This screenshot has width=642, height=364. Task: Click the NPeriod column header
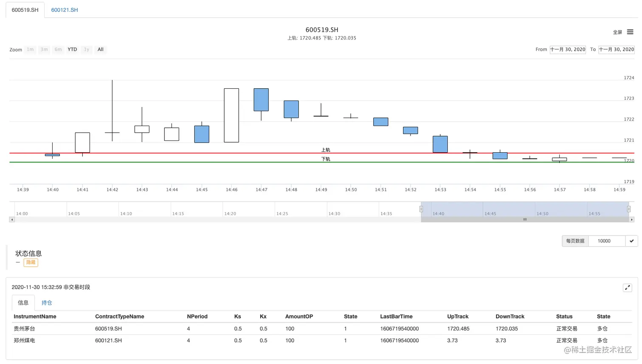tap(197, 316)
